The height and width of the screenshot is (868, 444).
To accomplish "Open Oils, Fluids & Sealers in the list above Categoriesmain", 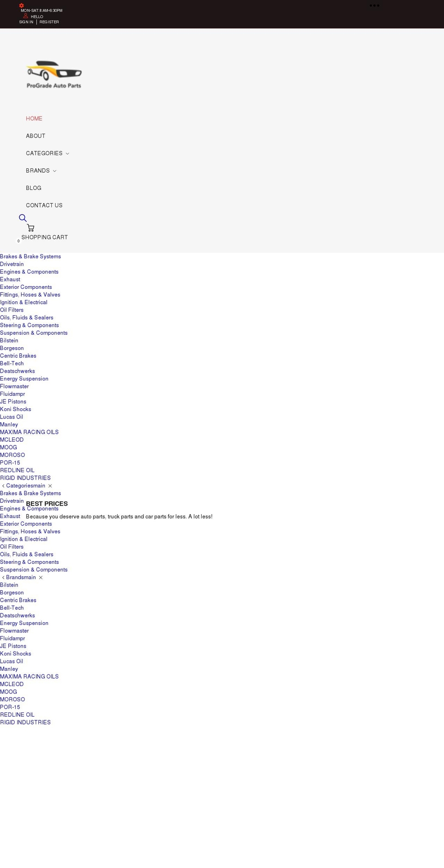I will pyautogui.click(x=27, y=318).
